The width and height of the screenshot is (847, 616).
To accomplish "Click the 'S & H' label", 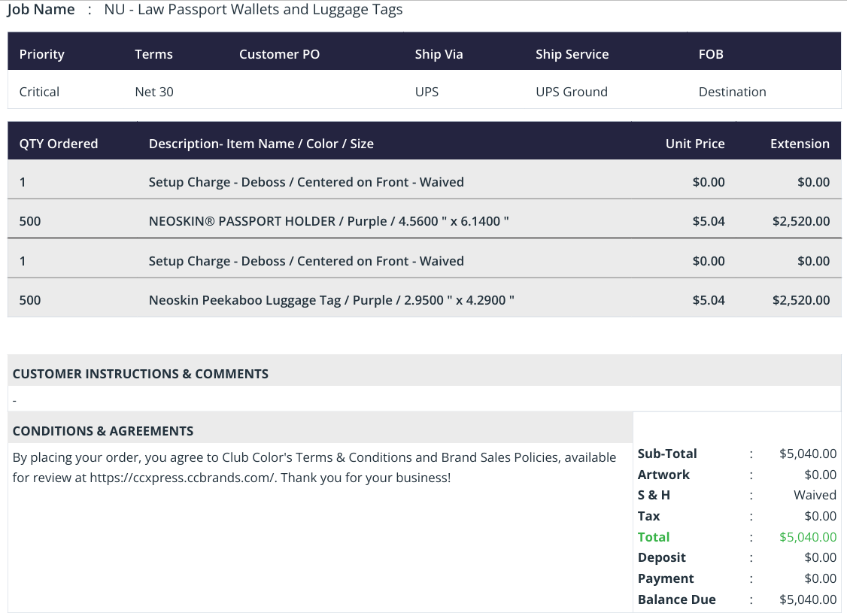I will point(654,496).
